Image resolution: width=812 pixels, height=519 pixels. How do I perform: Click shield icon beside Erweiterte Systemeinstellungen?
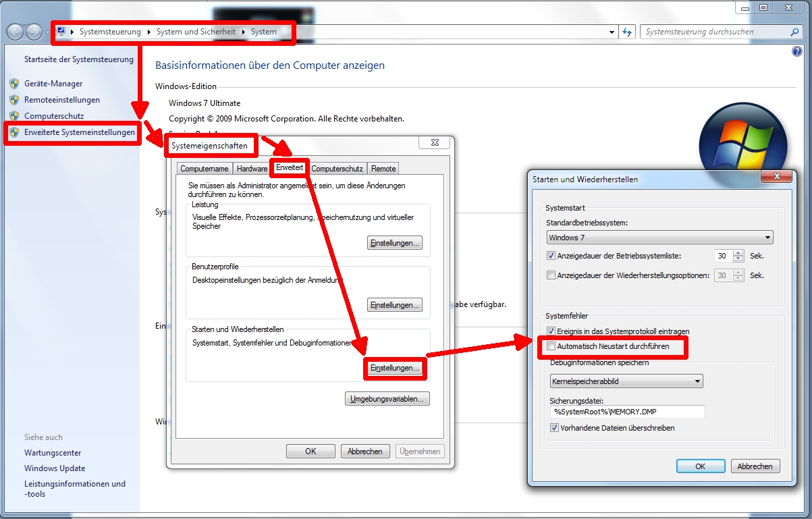click(x=14, y=132)
